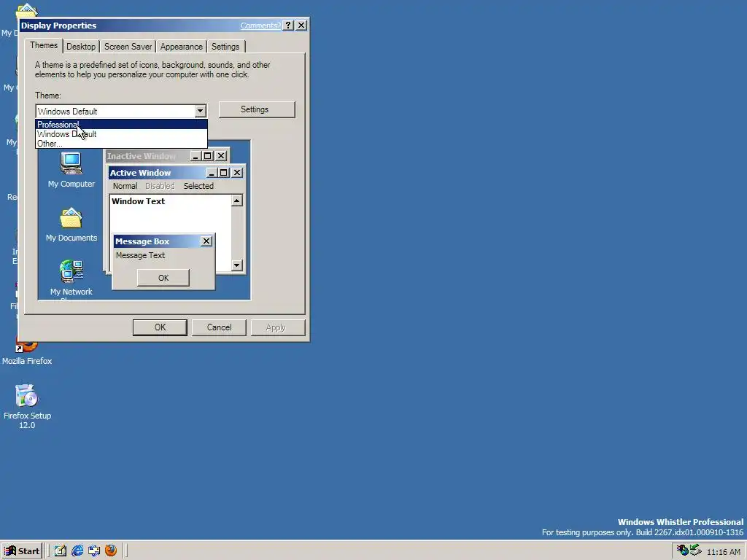This screenshot has width=747, height=560.
Task: Choose Windows Default from theme list
Action: pyautogui.click(x=122, y=134)
